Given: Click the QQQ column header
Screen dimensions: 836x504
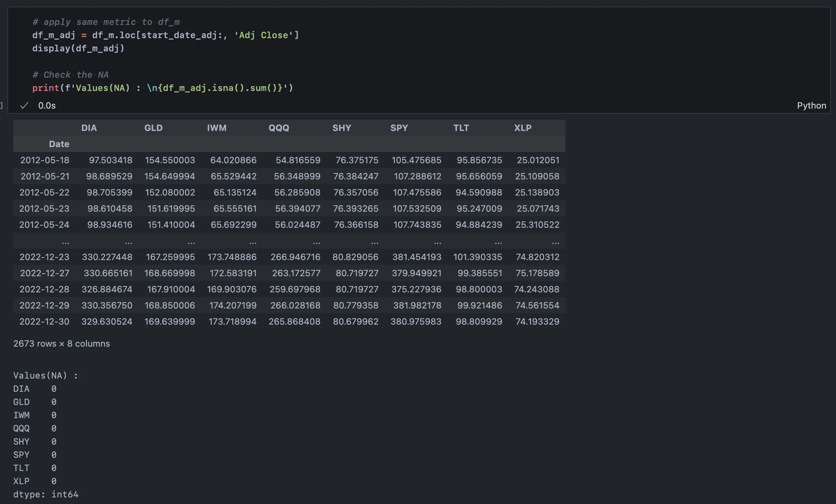Looking at the screenshot, I should [x=279, y=128].
